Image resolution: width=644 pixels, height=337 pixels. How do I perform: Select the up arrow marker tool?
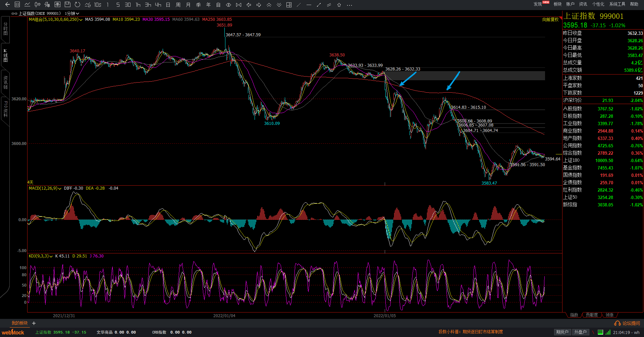[339, 5]
